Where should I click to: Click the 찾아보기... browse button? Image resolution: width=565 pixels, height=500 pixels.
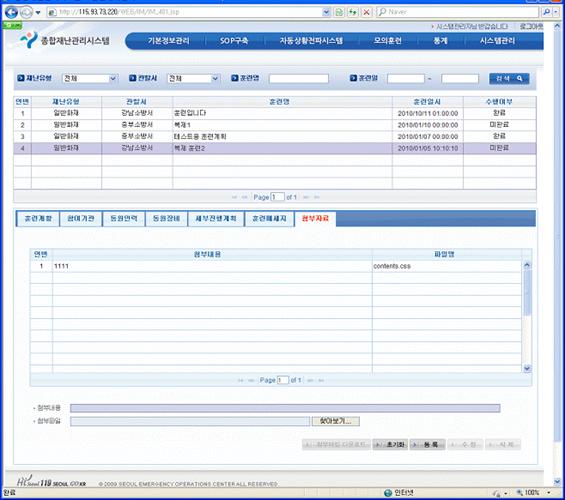(x=335, y=421)
